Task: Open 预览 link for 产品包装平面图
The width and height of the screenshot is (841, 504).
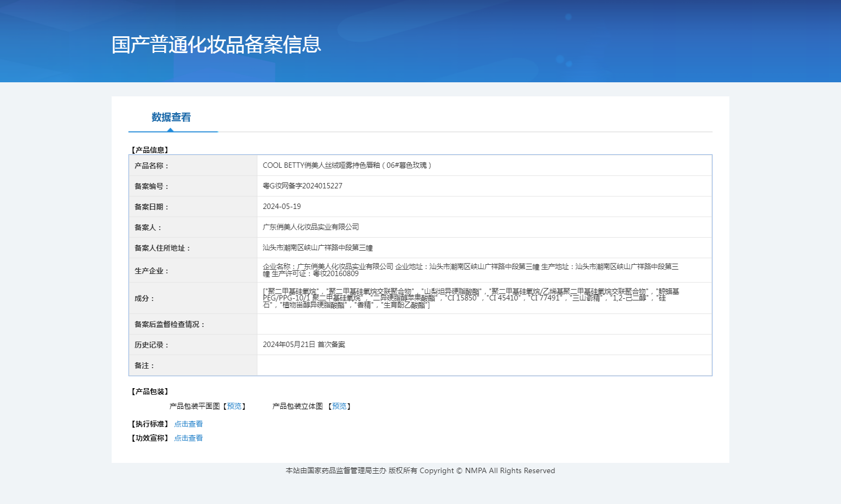Action: click(234, 406)
